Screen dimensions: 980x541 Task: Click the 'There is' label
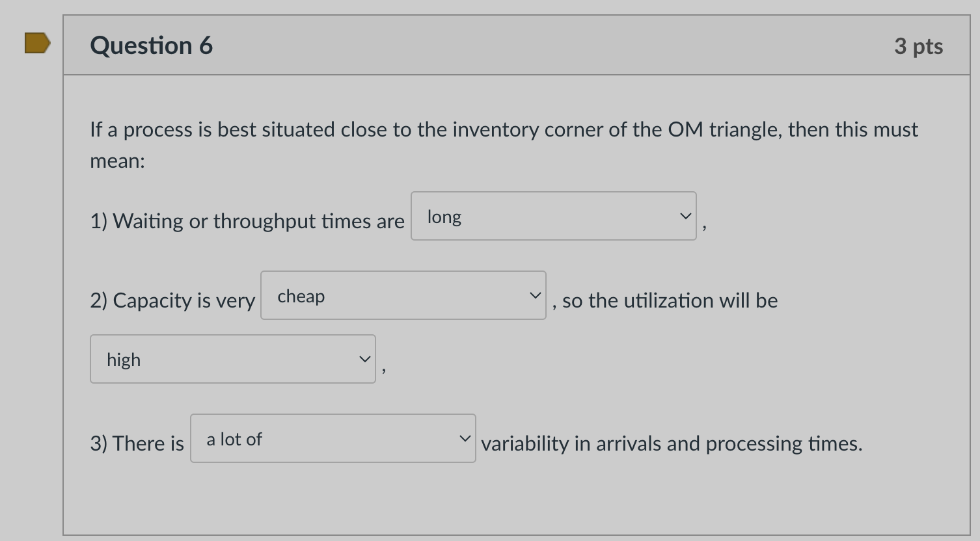click(x=136, y=443)
